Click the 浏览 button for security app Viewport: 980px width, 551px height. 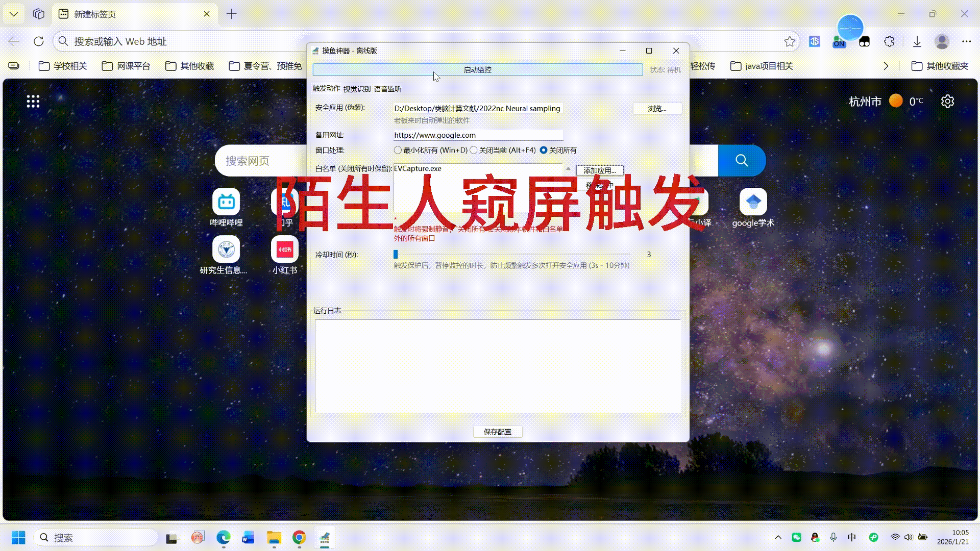tap(657, 108)
